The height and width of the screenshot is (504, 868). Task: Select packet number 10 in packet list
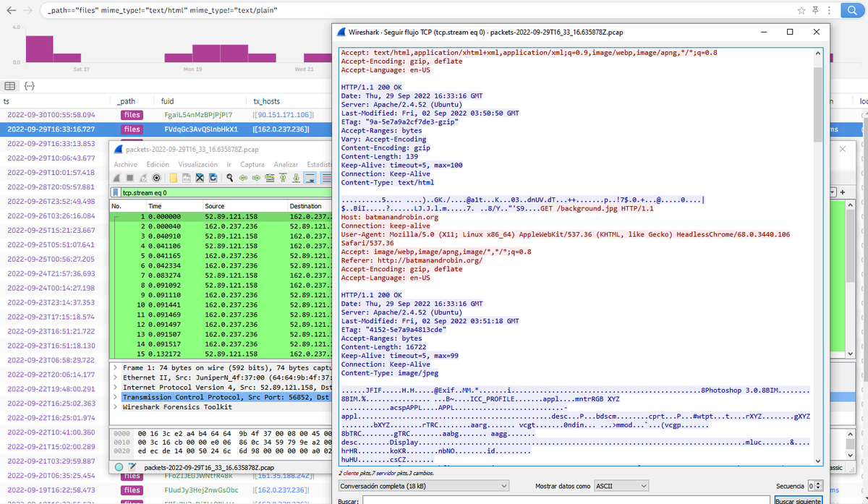click(x=221, y=305)
